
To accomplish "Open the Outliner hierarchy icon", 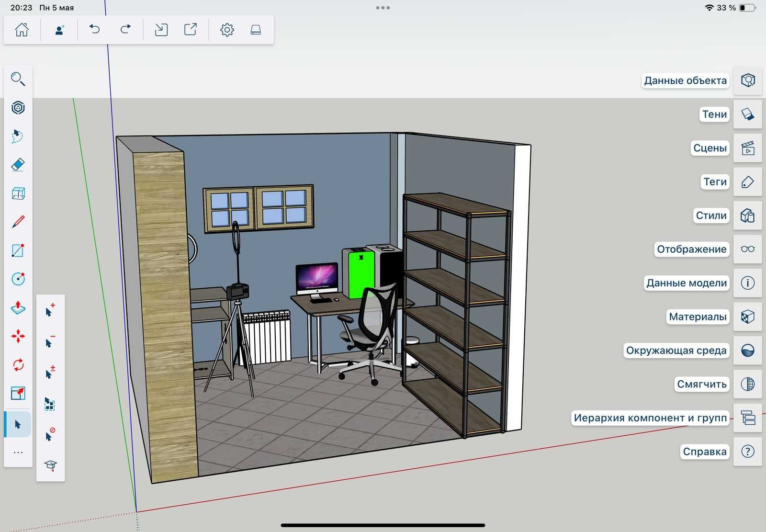I will click(748, 418).
